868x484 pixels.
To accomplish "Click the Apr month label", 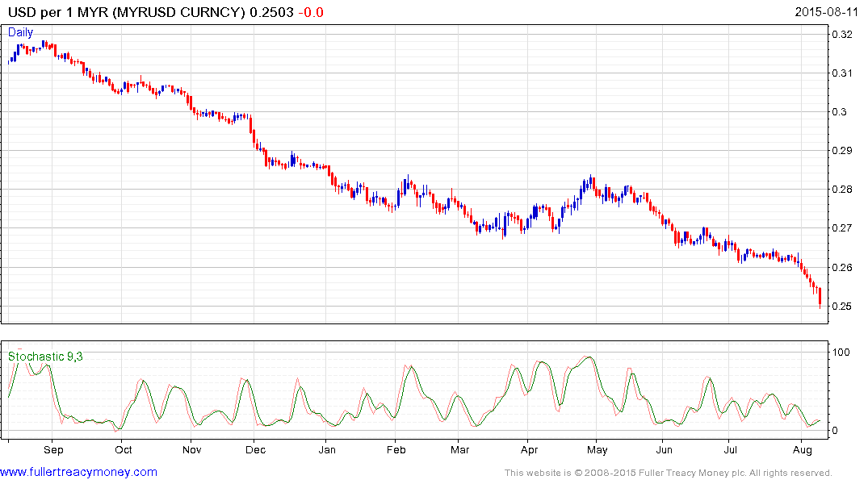I will point(529,449).
